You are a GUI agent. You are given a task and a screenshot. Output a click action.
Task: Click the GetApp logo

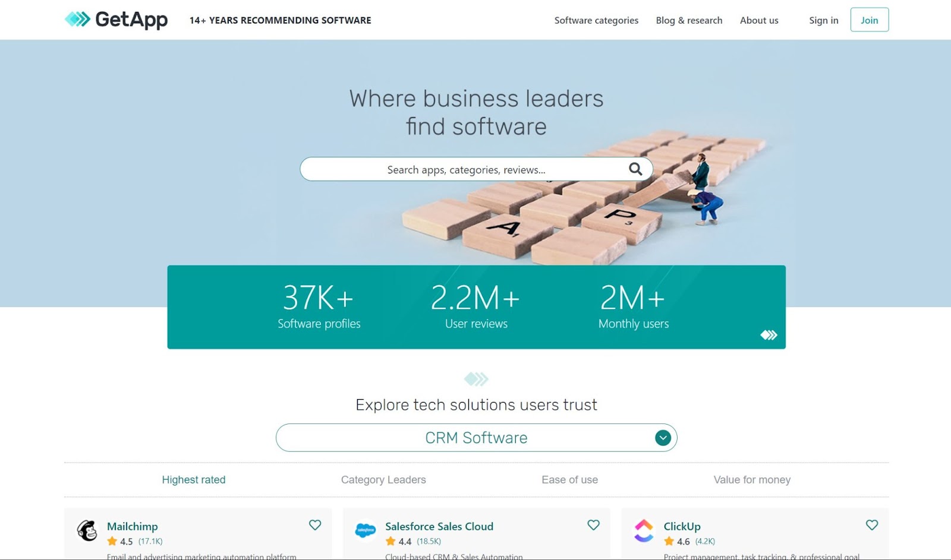point(116,20)
